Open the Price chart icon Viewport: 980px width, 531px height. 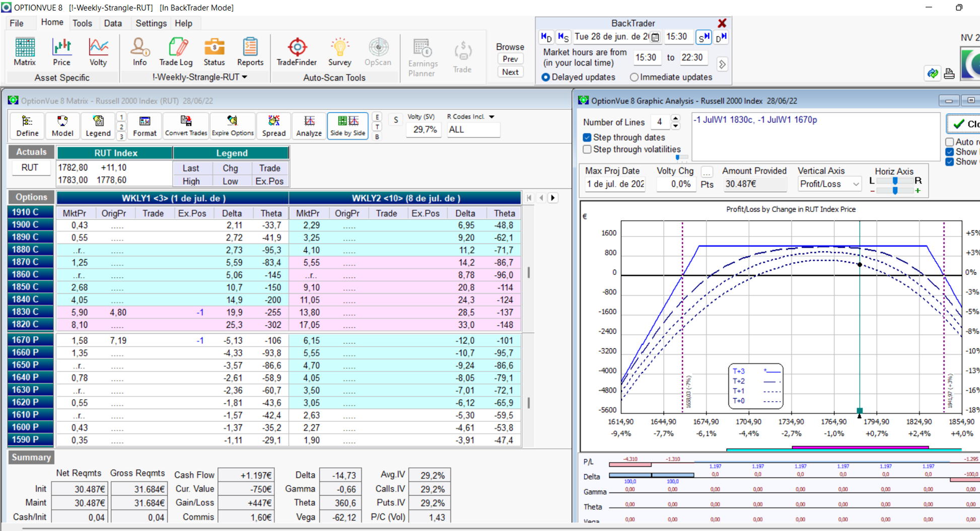tap(61, 52)
